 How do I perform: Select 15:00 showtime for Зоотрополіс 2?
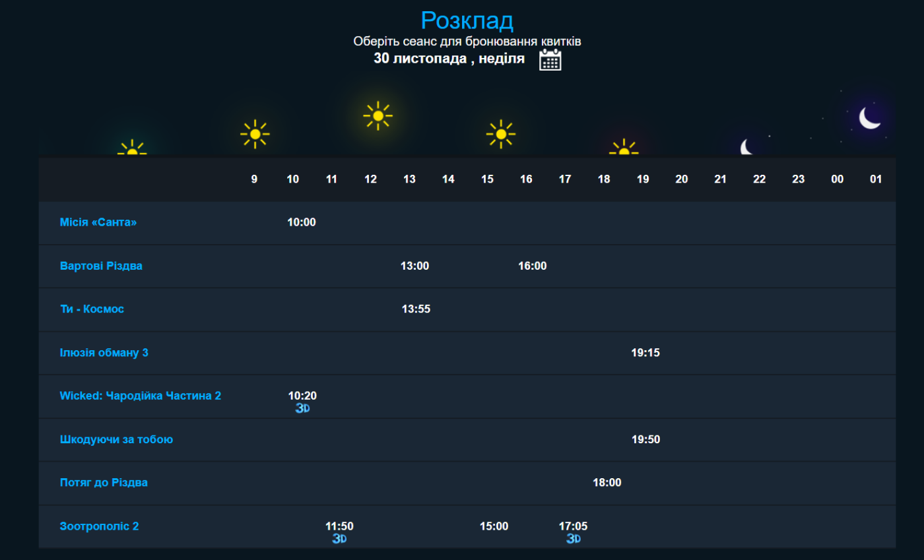click(x=494, y=526)
